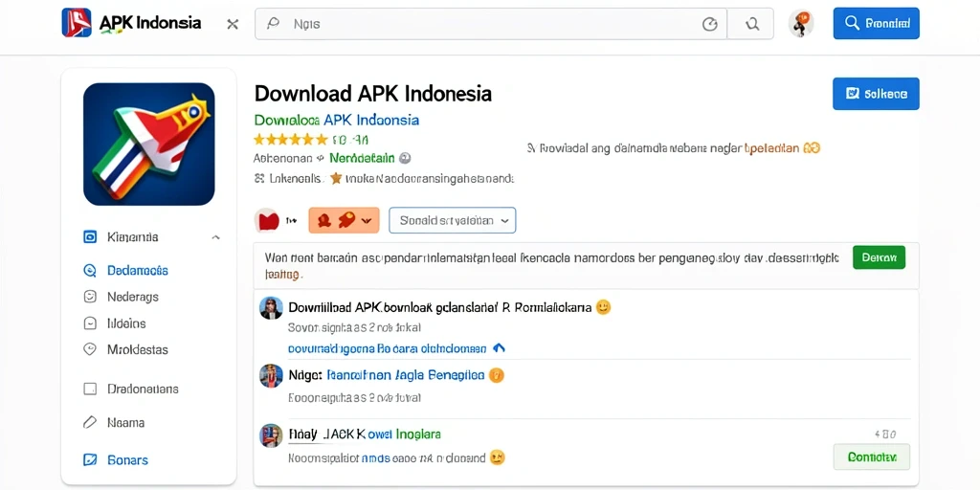Click the 4 8 0 count in third review

click(x=885, y=434)
